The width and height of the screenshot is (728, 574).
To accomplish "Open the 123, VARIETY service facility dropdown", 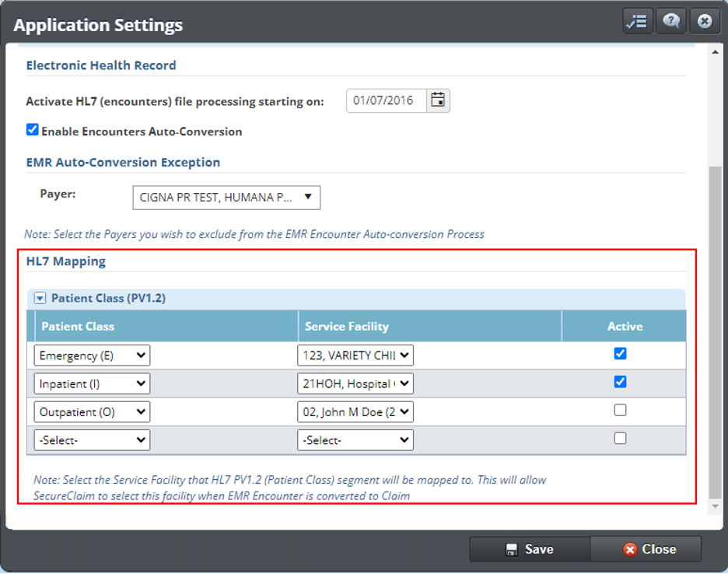I will (x=355, y=355).
